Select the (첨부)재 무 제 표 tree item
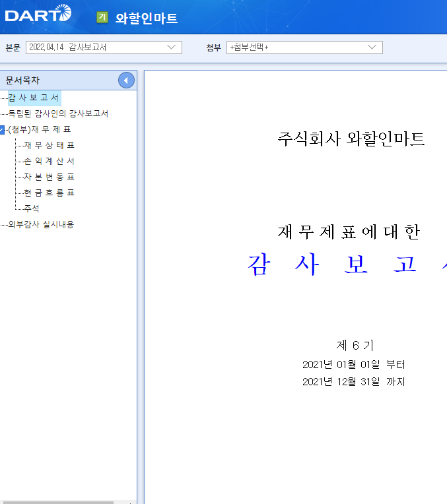447x504 pixels. coord(39,129)
